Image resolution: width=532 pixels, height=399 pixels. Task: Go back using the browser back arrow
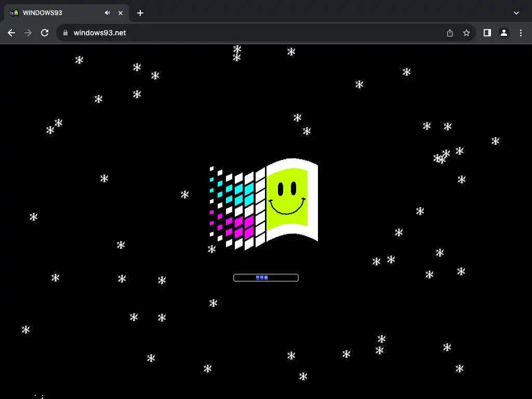pyautogui.click(x=11, y=33)
